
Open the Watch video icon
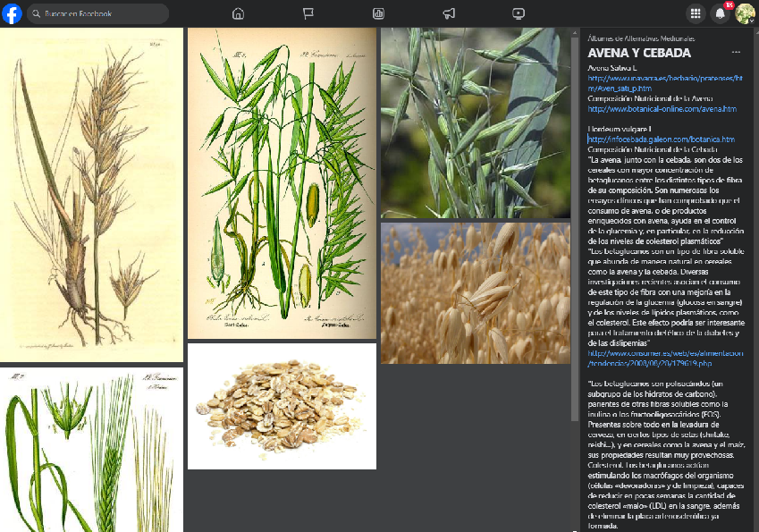519,13
